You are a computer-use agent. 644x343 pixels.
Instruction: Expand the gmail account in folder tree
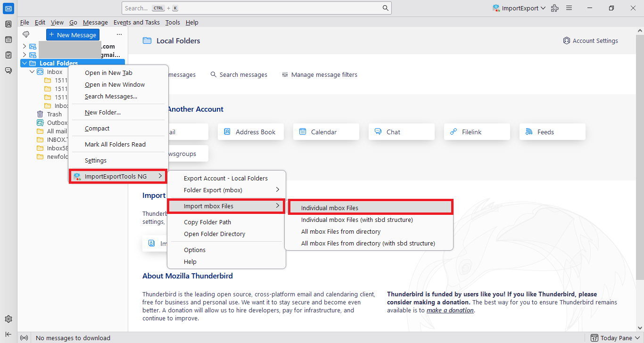coord(25,55)
